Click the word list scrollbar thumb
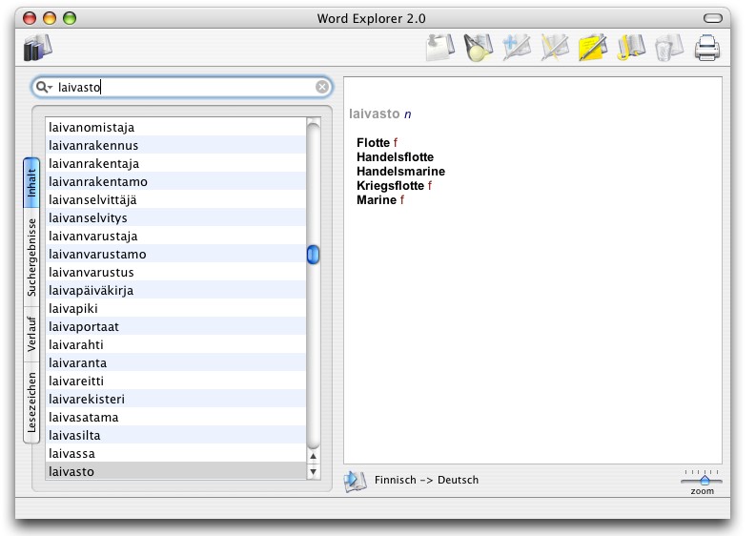756x536 pixels. pyautogui.click(x=313, y=255)
